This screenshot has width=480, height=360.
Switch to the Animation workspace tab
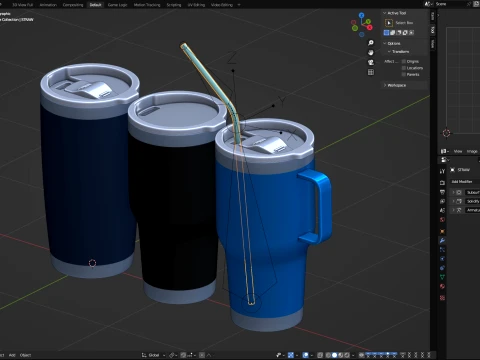coord(48,5)
